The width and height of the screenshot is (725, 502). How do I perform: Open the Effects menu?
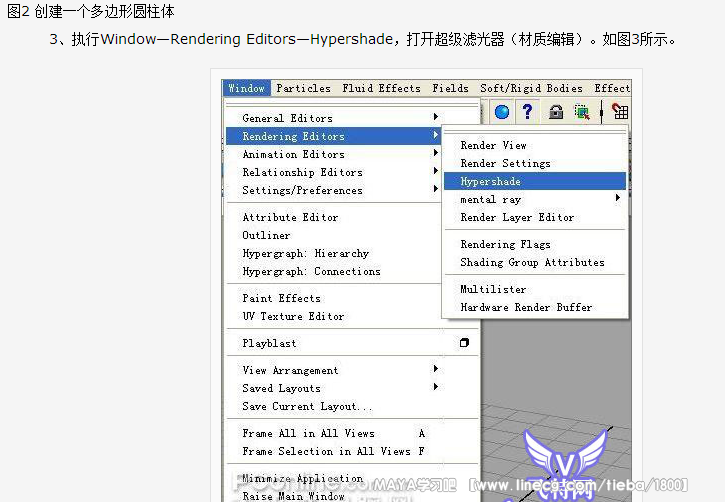click(x=612, y=88)
